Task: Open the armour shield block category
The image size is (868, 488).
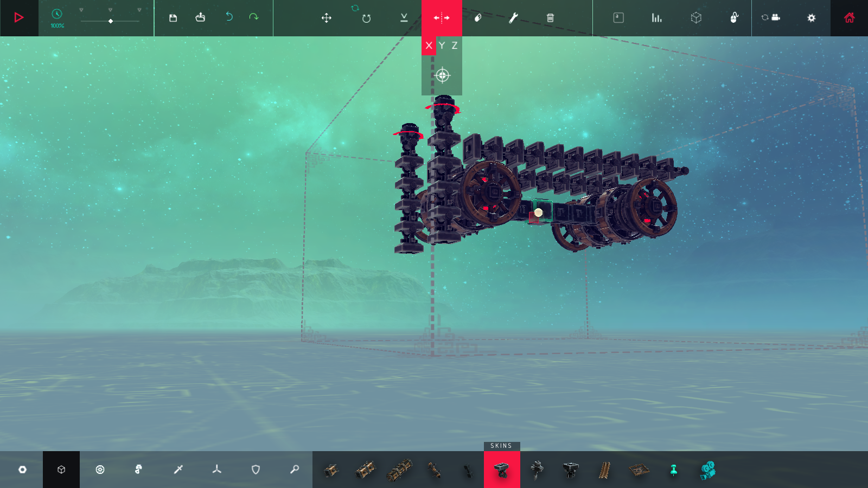Action: pyautogui.click(x=256, y=470)
